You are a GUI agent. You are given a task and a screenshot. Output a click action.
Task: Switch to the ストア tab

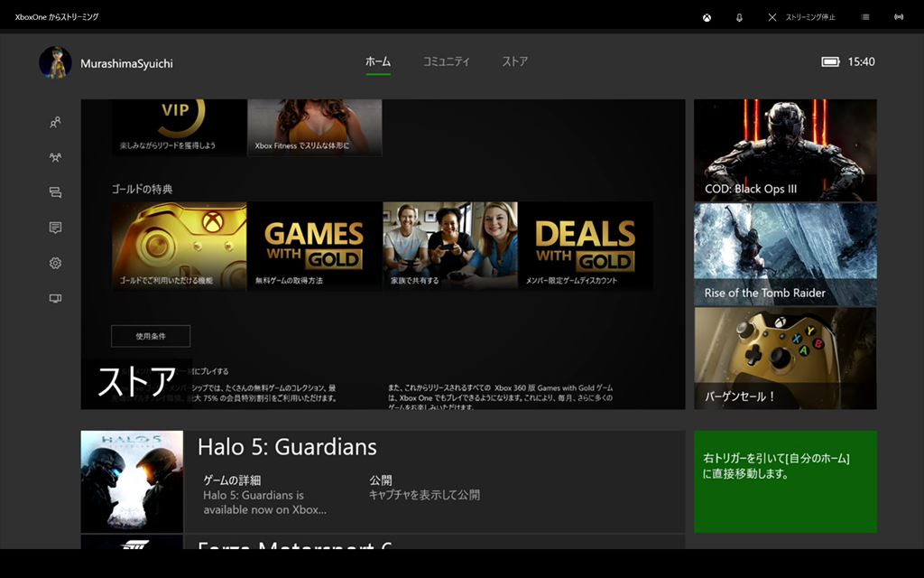pyautogui.click(x=514, y=61)
